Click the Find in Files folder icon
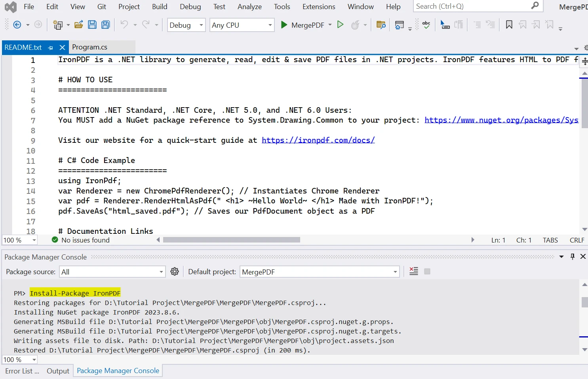Viewport: 588px width, 379px height. [381, 25]
